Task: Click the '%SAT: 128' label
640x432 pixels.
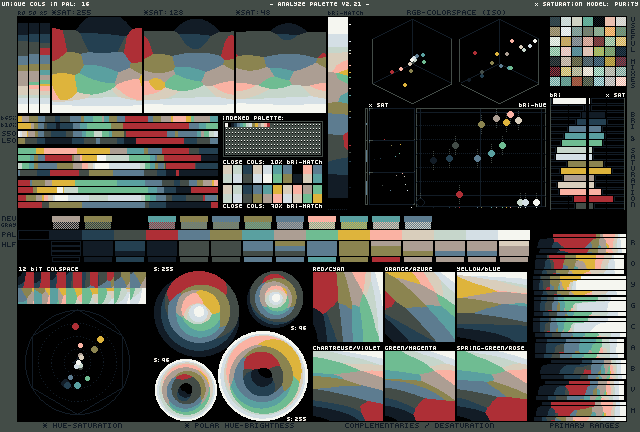Action: (x=163, y=13)
